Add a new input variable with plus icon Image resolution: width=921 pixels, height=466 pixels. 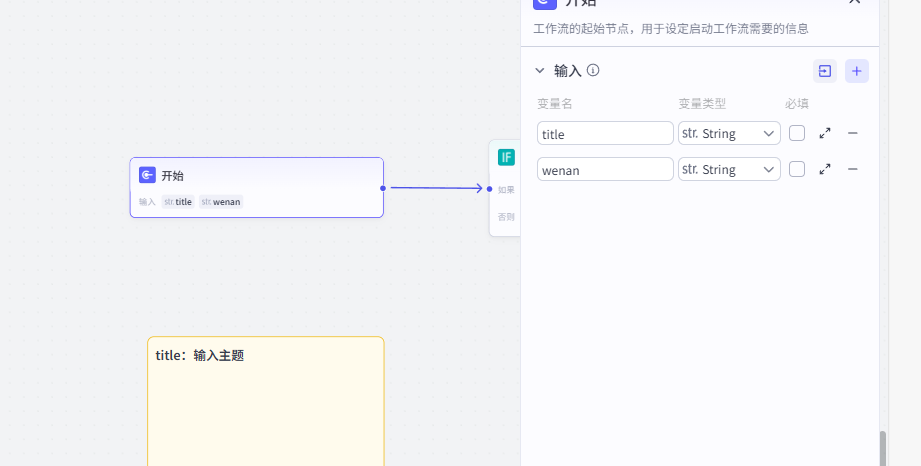point(857,71)
